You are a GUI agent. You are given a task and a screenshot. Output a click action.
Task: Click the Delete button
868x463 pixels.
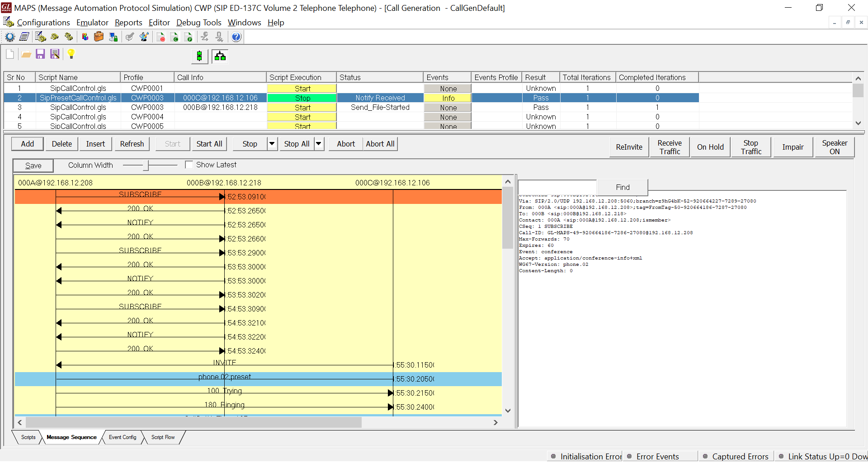pos(62,144)
